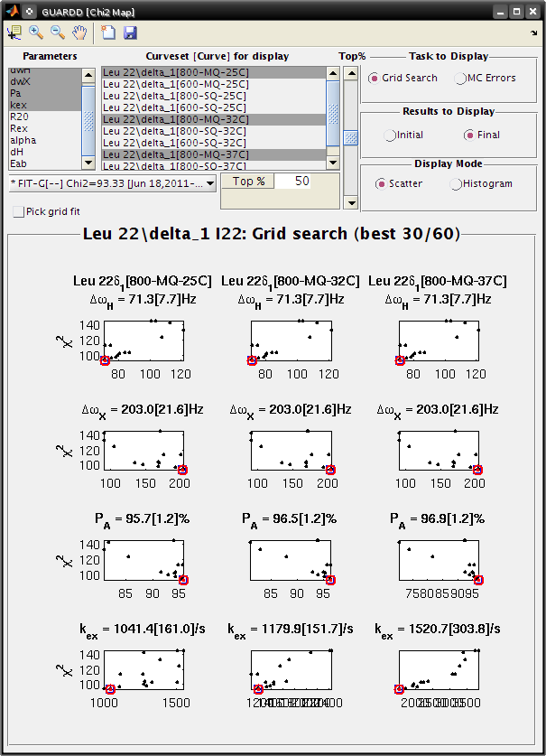Select R20 in Parameters list
This screenshot has width=546, height=756.
[x=45, y=117]
